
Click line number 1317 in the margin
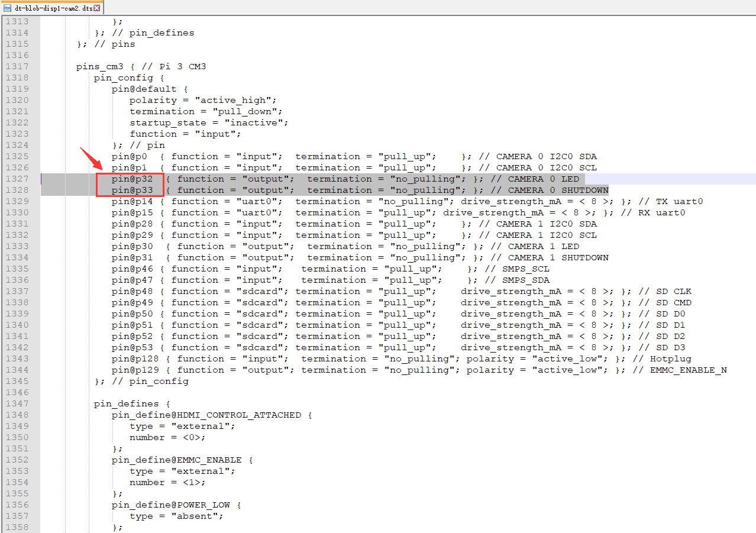tap(17, 66)
